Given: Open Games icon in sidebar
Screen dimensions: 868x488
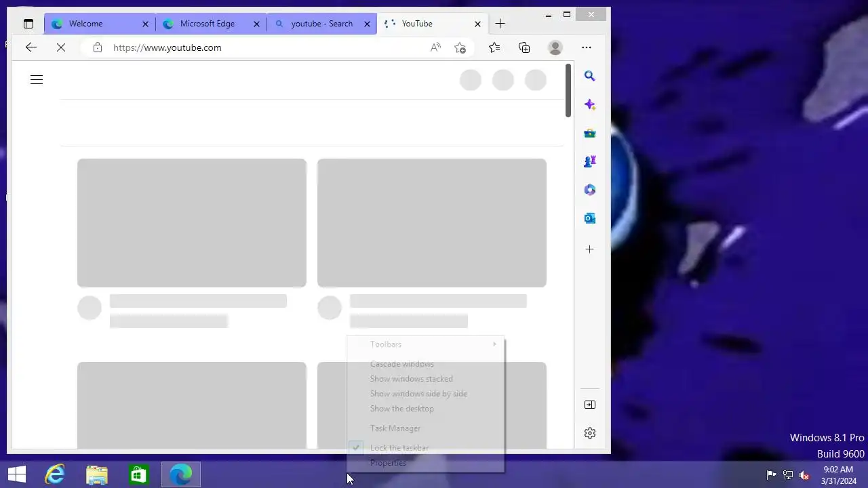Looking at the screenshot, I should click(x=590, y=161).
